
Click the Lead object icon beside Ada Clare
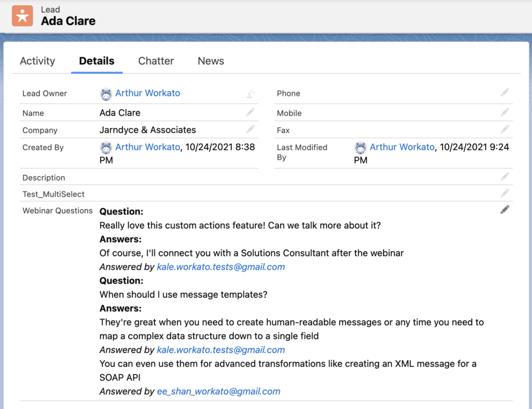(x=22, y=16)
